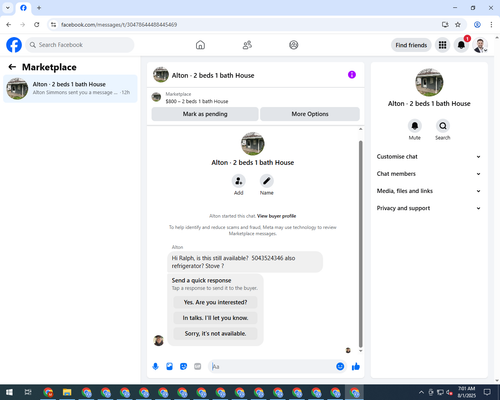Click the Find friends button
The height and width of the screenshot is (400, 500).
[x=411, y=45]
